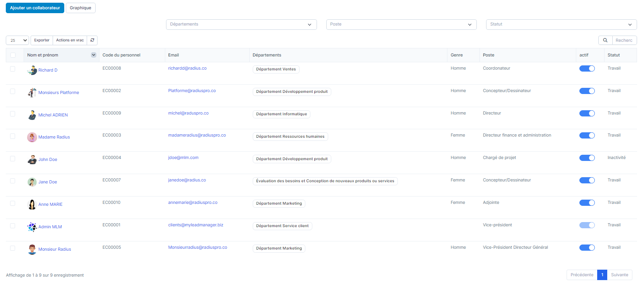The image size is (644, 289).
Task: Open the Actions en vrac menu
Action: [70, 40]
